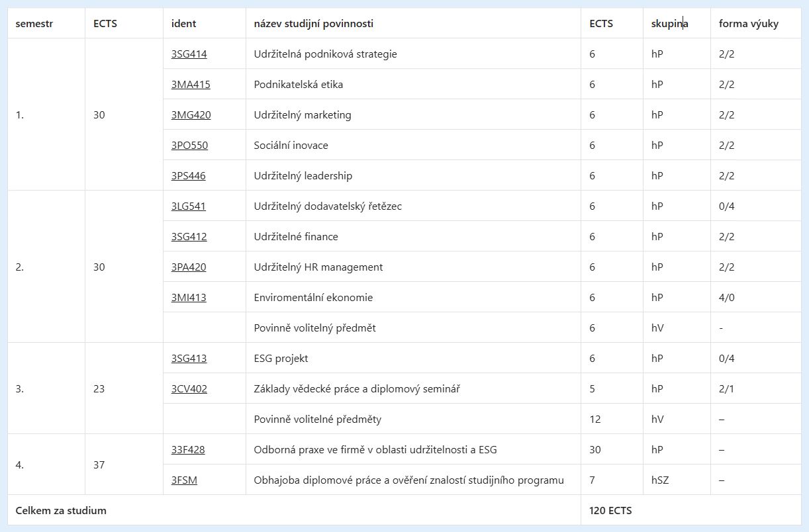
Task: Select 'Podnikatelská etika' course name
Action: click(299, 85)
